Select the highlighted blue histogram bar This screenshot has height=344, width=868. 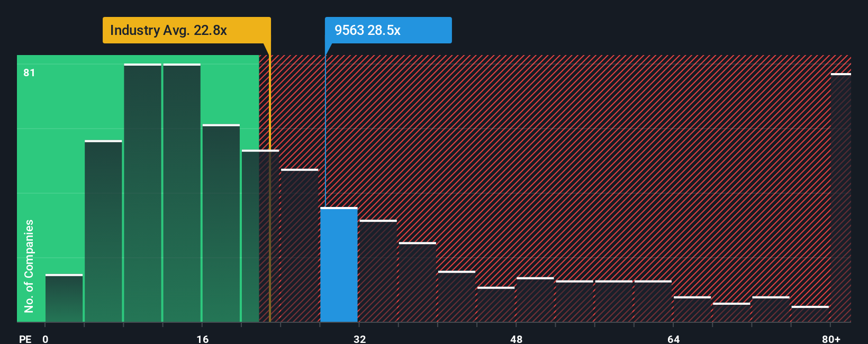pos(339,265)
